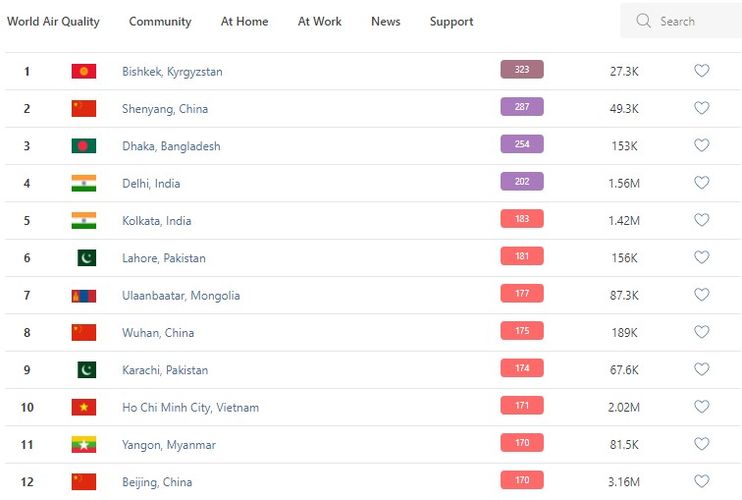Click the Bangladesh flag icon

point(84,146)
